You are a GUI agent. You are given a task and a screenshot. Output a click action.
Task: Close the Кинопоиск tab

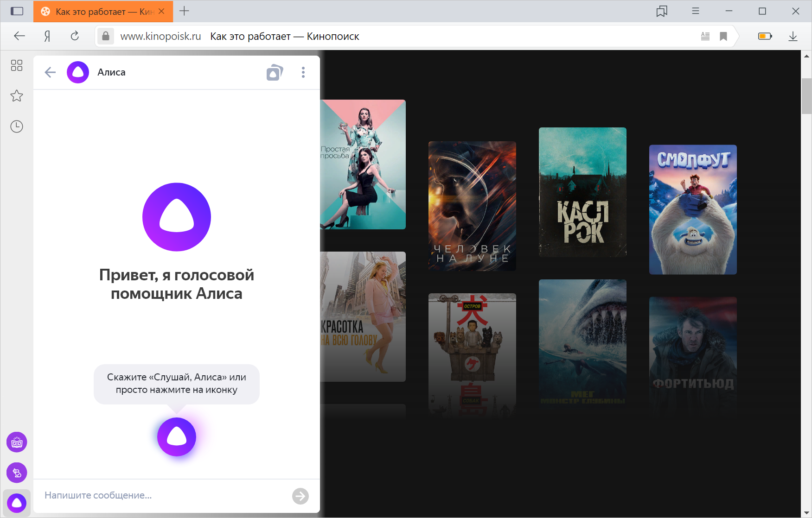161,11
